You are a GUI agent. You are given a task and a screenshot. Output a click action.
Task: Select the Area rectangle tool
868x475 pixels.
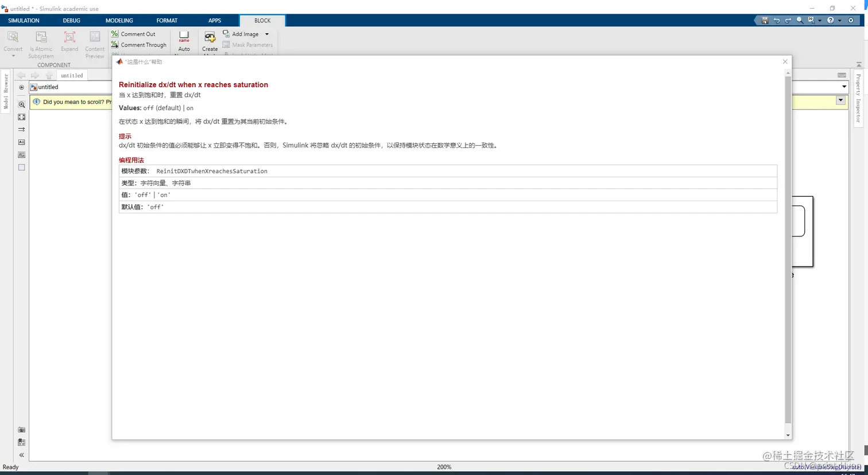click(21, 168)
